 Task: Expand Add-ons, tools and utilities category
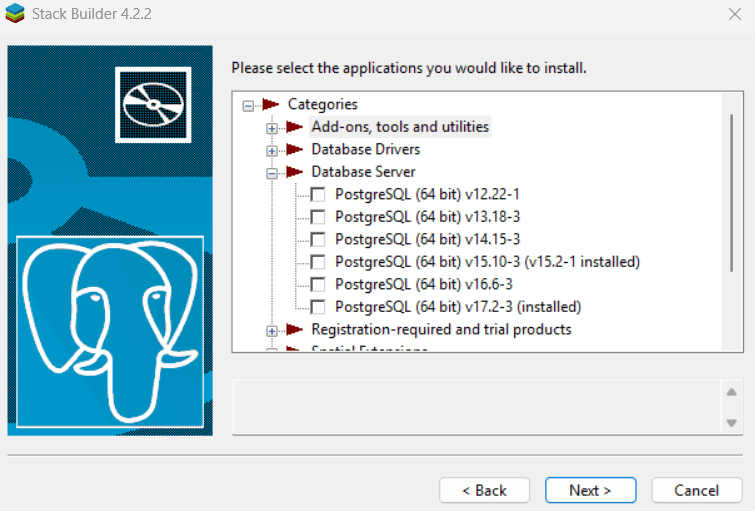click(x=272, y=128)
